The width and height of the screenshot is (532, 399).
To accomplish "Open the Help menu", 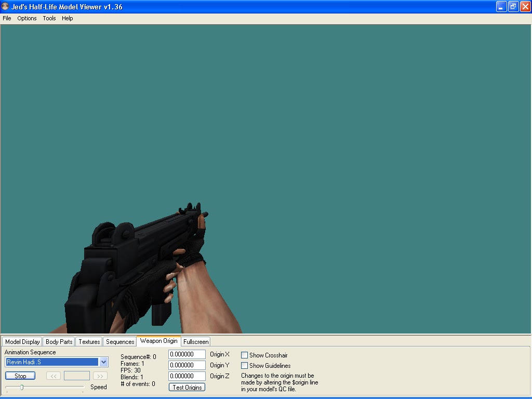I will [x=67, y=18].
